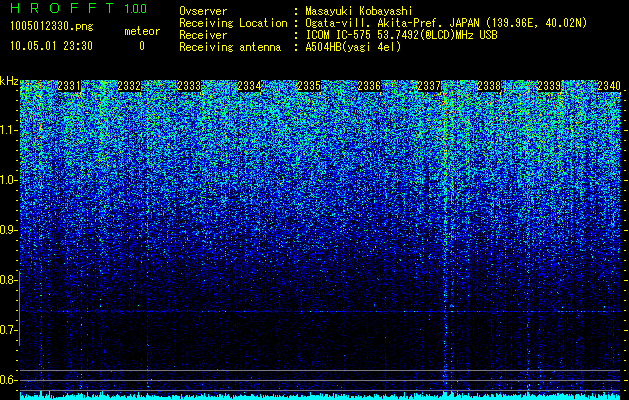Click the 2333 time marker label
The height and width of the screenshot is (400, 629).
(189, 86)
